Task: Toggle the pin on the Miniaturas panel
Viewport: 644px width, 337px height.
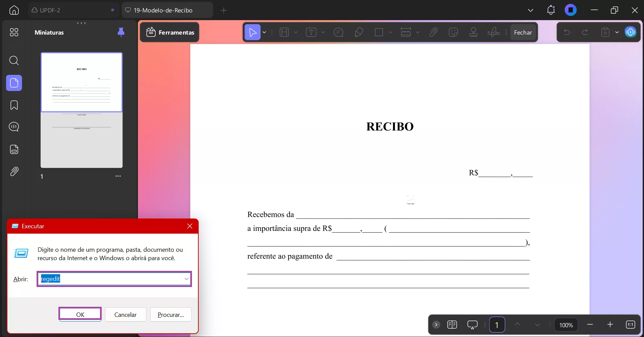Action: pyautogui.click(x=121, y=32)
